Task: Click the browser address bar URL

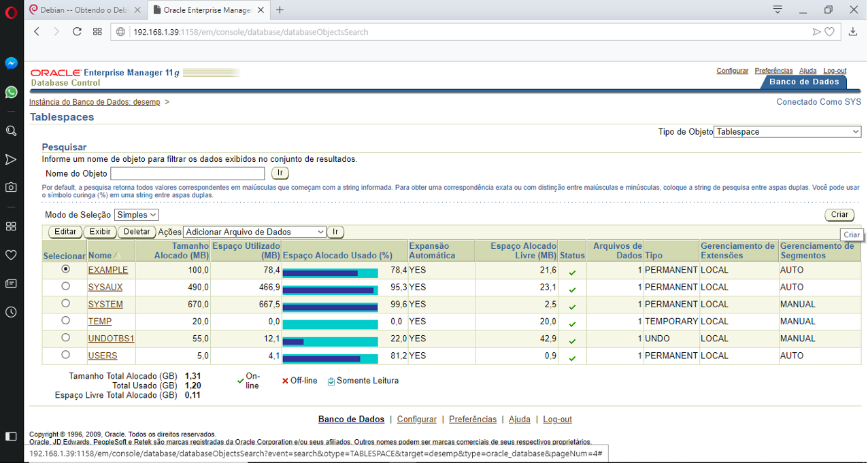Action: (x=251, y=32)
